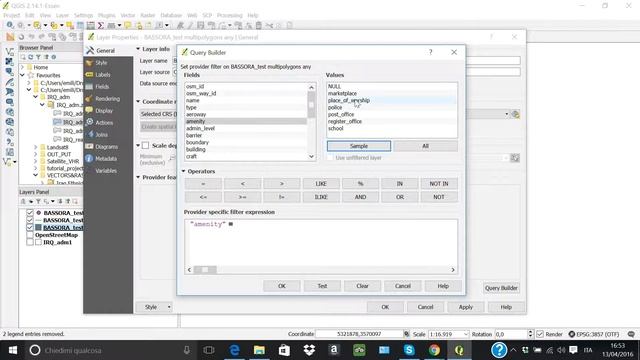Click Test button in Query Builder
Viewport: 640px width, 360px height.
pos(322,286)
